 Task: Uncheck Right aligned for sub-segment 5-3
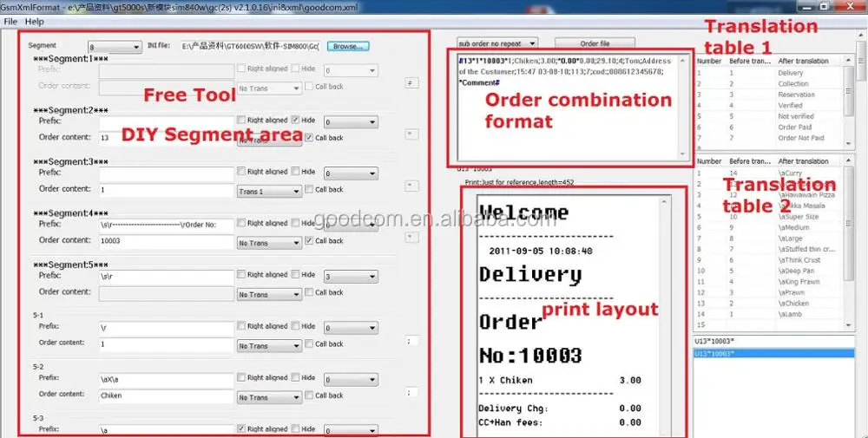point(241,428)
